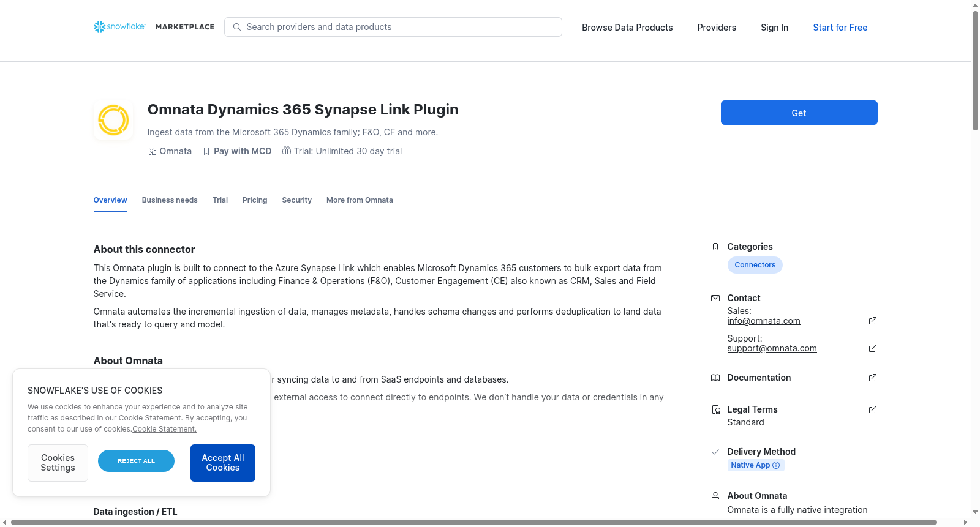The width and height of the screenshot is (980, 527).
Task: Click the About Omnata person icon
Action: (715, 496)
